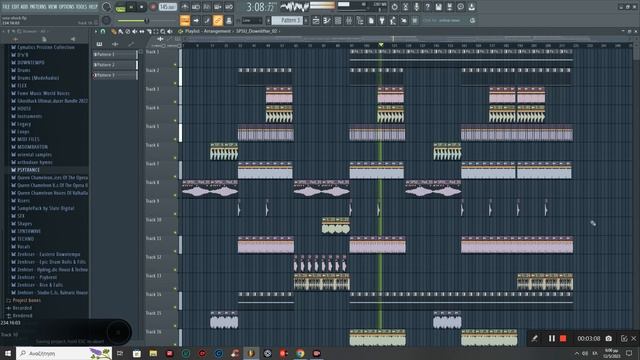
Task: Select Pattern 2 in the picker
Action: 115,65
